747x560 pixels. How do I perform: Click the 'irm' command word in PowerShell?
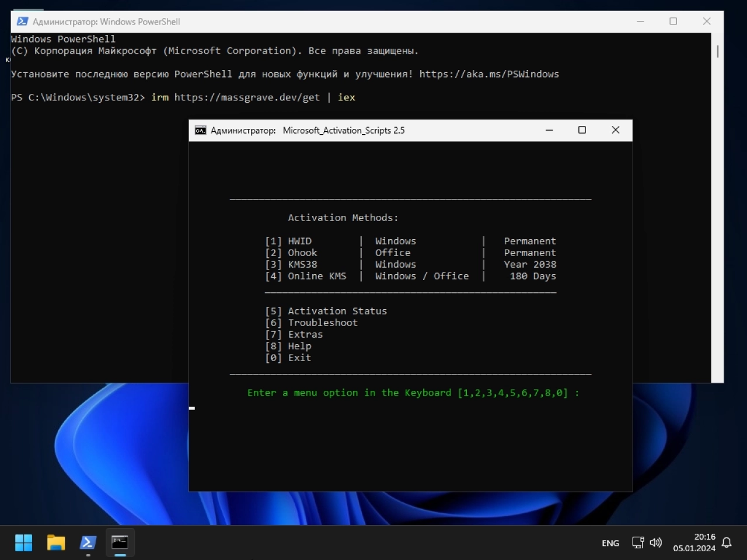tap(159, 97)
